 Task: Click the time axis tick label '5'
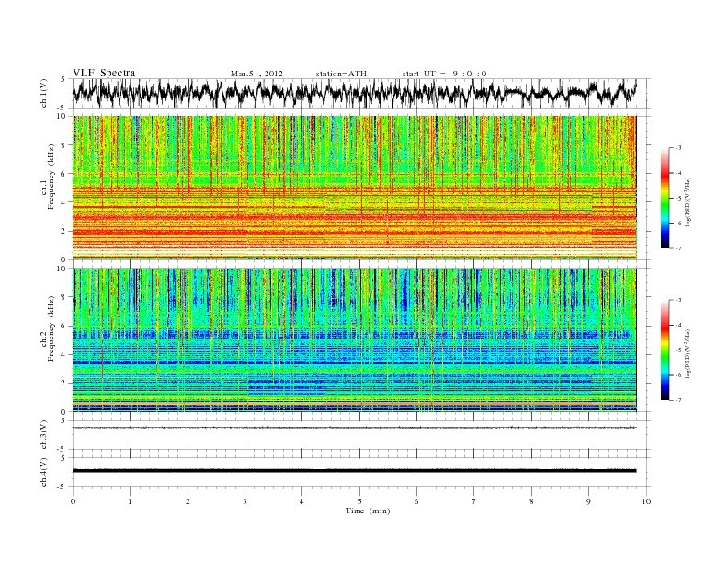[359, 501]
